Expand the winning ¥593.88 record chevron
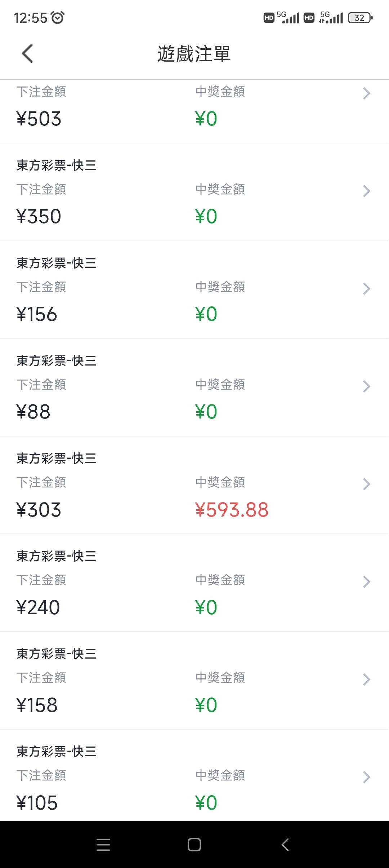The height and width of the screenshot is (868, 389). point(366,484)
